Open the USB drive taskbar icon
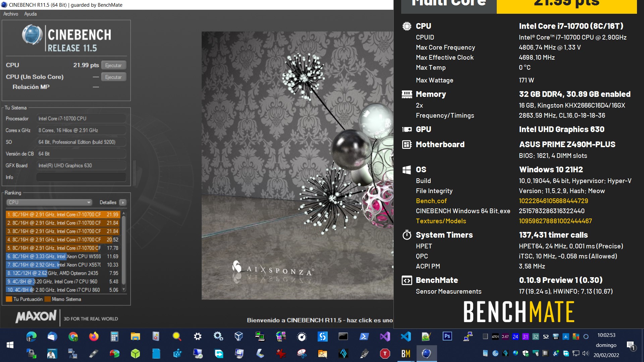 tap(94, 354)
